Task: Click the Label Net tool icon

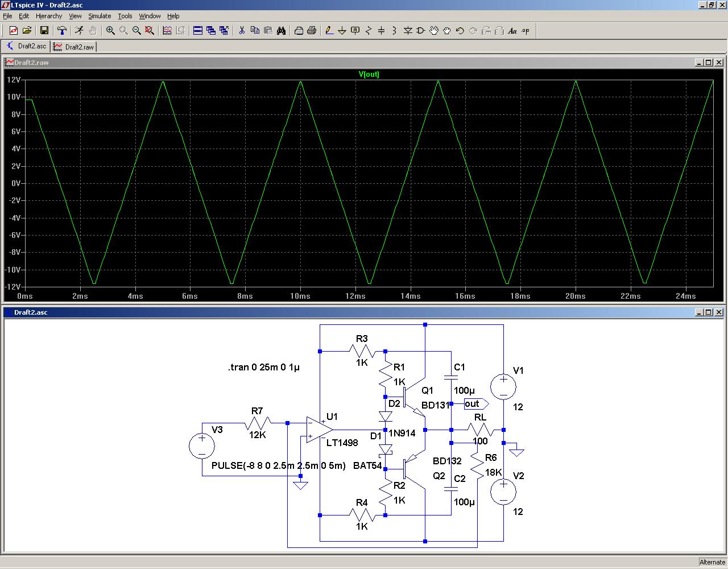Action: coord(355,31)
